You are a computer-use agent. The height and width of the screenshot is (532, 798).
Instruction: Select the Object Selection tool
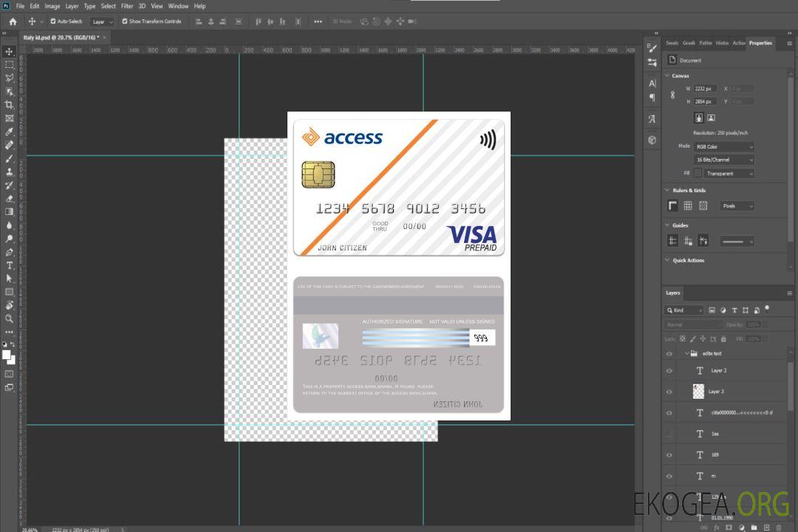[9, 92]
